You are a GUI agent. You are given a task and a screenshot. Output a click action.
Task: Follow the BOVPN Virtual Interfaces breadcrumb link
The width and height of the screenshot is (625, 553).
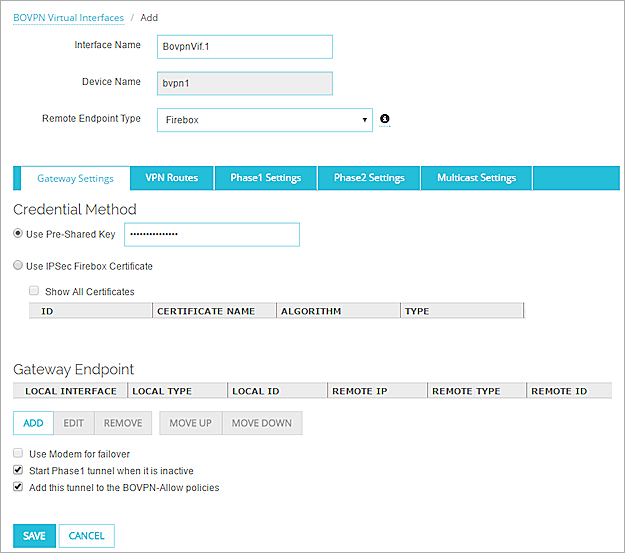click(69, 18)
